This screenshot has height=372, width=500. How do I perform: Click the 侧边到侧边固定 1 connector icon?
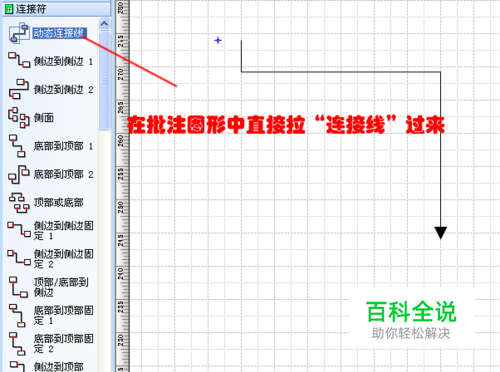click(x=19, y=230)
